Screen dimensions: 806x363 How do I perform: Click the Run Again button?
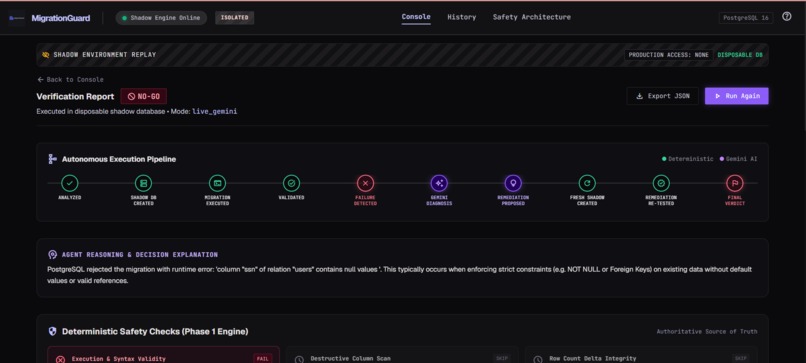pyautogui.click(x=737, y=96)
